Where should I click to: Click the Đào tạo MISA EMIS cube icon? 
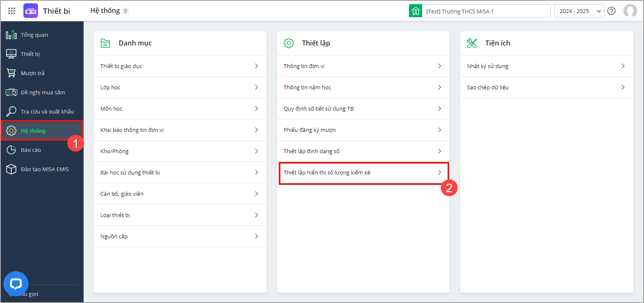(11, 169)
